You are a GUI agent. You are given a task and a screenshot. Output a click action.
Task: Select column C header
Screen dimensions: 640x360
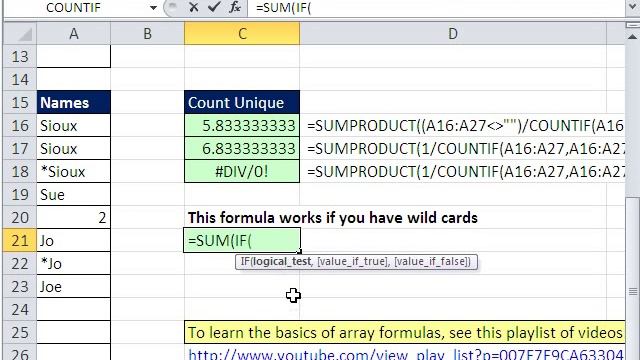[242, 33]
